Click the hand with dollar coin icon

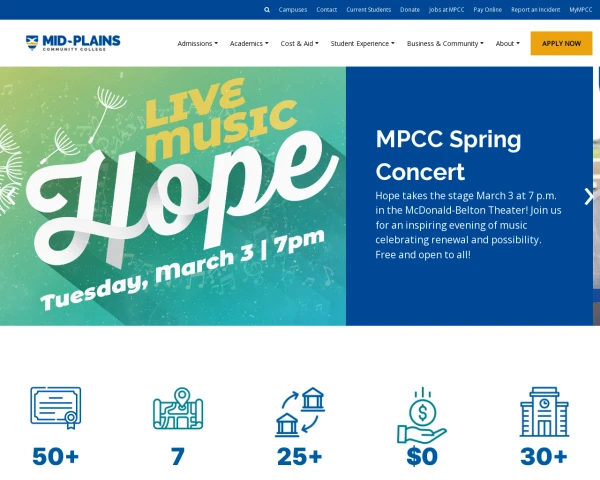(x=422, y=414)
